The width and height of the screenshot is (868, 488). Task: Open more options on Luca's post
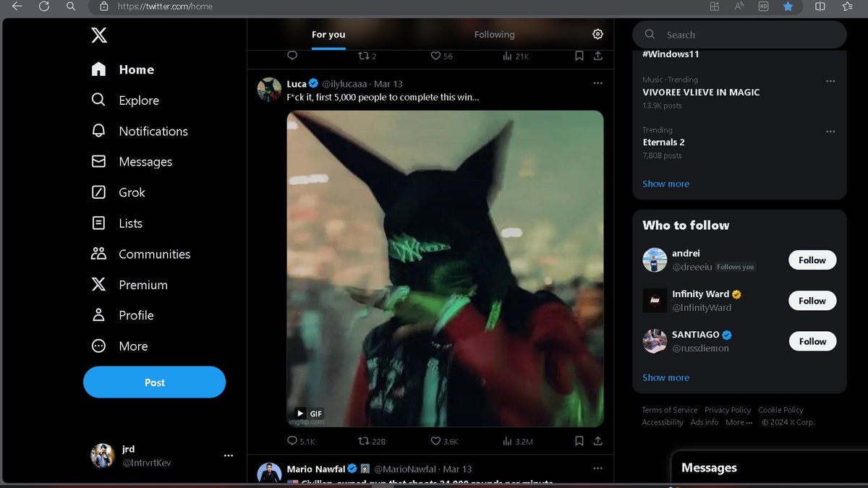[597, 83]
